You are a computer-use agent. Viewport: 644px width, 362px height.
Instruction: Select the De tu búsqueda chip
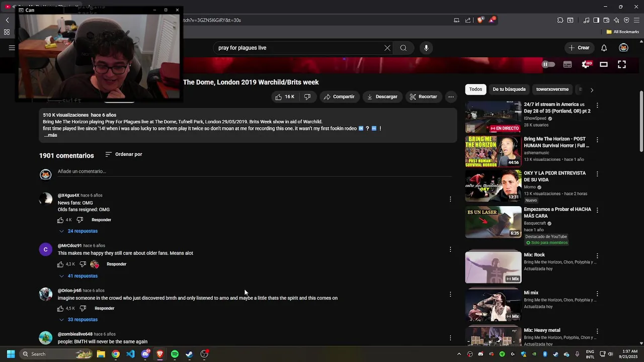[509, 89]
